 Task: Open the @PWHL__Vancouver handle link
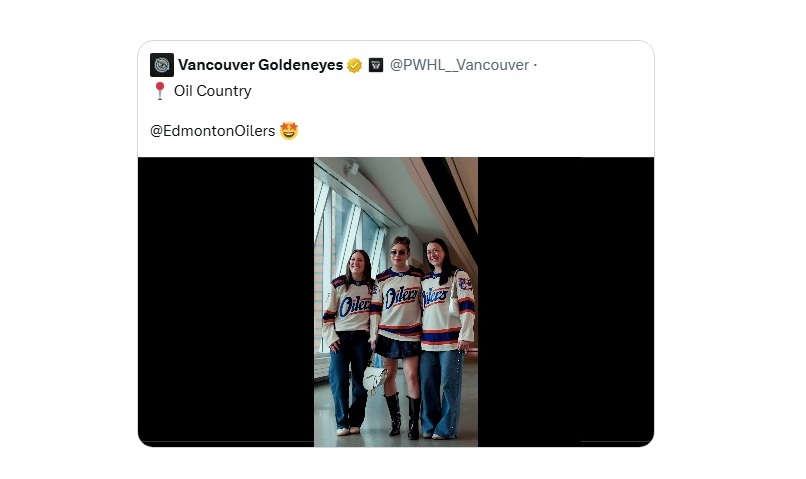tap(459, 65)
